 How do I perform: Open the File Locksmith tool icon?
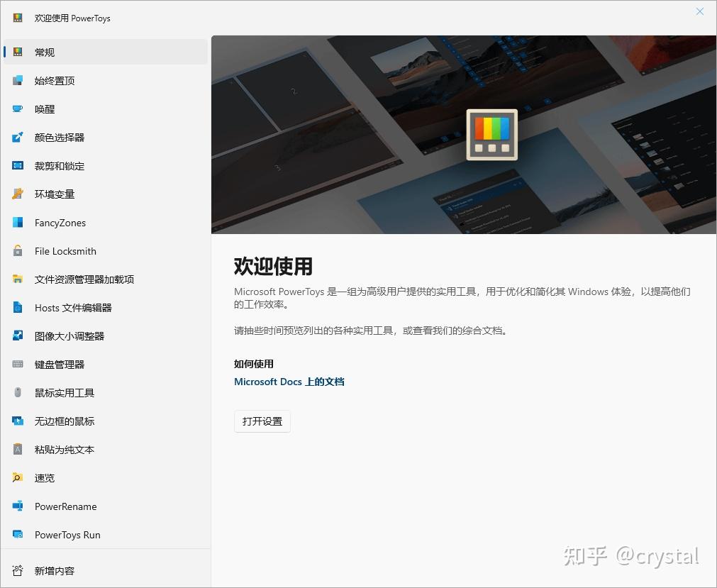[17, 250]
